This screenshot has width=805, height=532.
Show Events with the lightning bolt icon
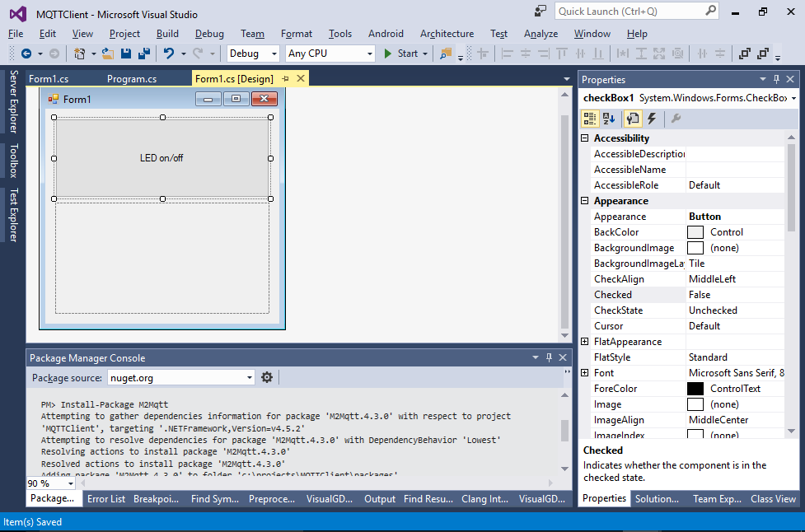pos(652,119)
